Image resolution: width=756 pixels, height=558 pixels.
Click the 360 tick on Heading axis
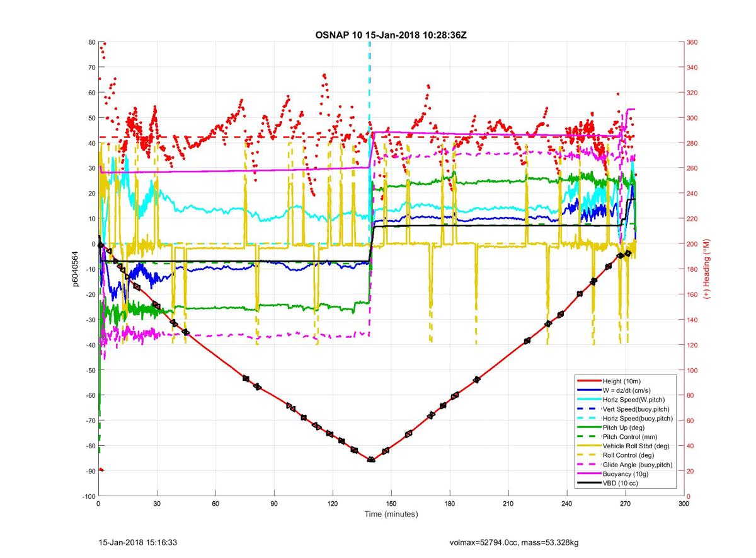pos(692,42)
